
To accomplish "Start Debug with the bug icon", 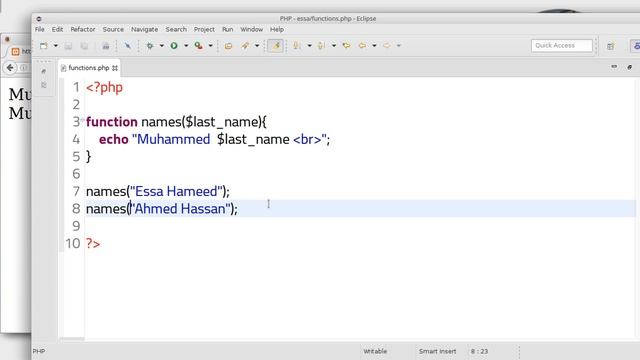I will [150, 46].
